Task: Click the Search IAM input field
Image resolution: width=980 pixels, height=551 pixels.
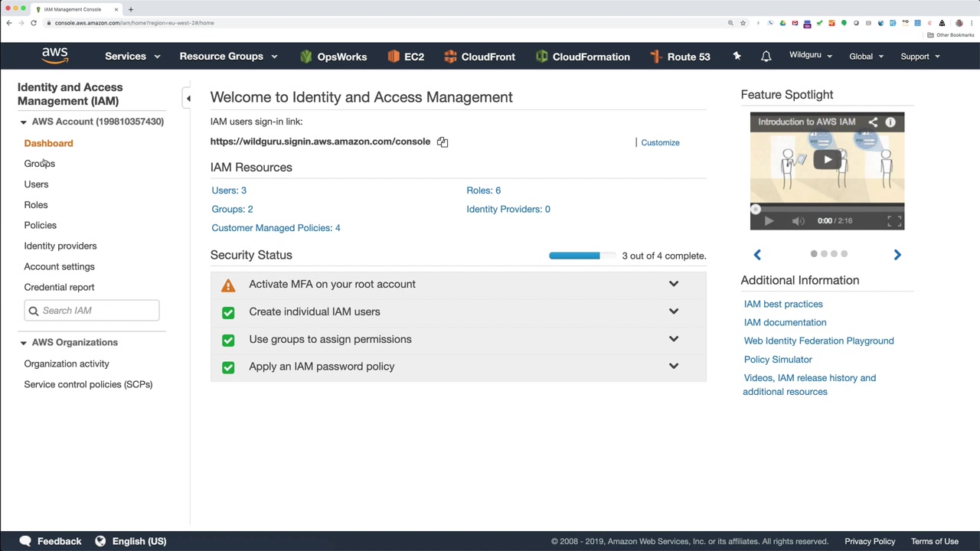Action: pyautogui.click(x=98, y=311)
